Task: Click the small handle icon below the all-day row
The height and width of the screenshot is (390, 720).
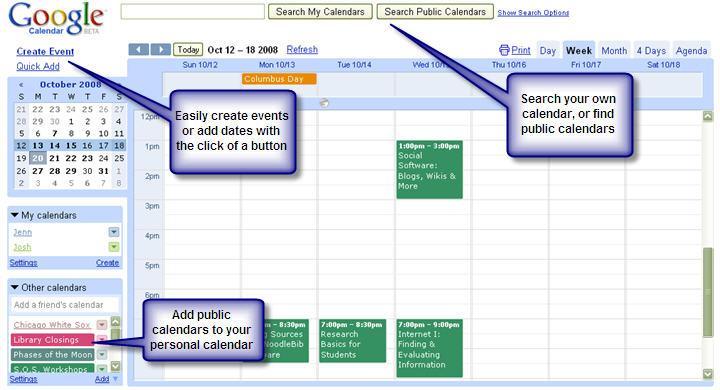Action: tap(324, 103)
